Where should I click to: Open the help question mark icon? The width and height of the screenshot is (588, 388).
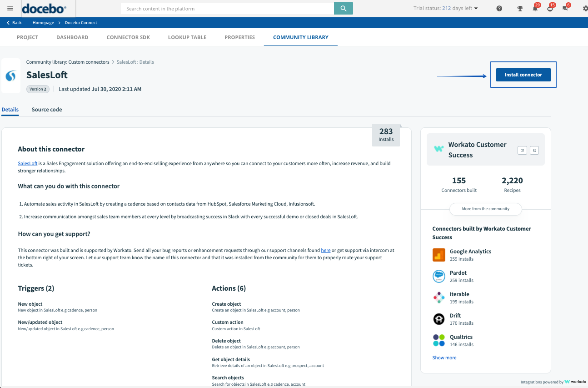pyautogui.click(x=499, y=8)
